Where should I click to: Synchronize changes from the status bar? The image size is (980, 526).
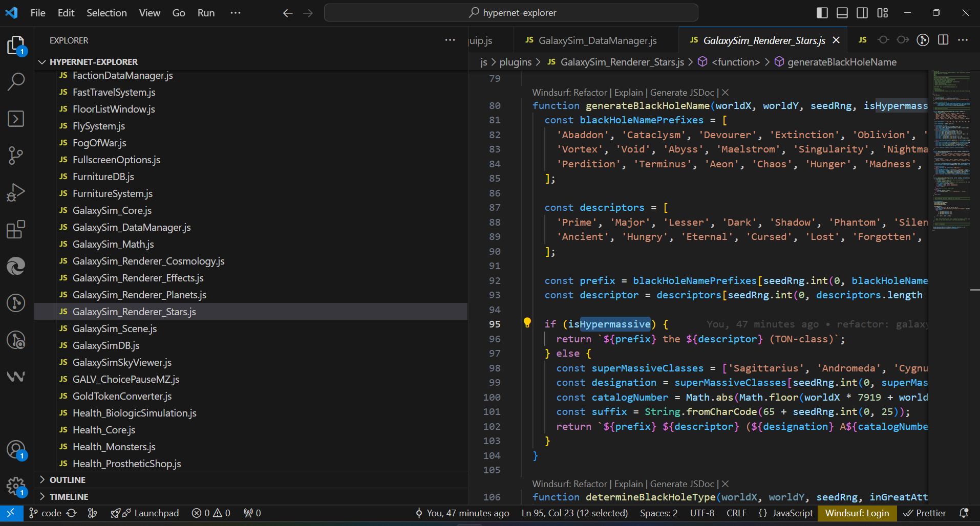72,513
